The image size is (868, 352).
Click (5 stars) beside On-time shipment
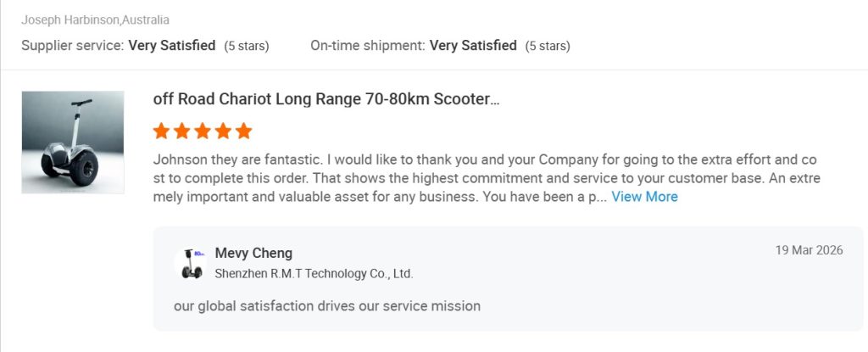pyautogui.click(x=548, y=46)
